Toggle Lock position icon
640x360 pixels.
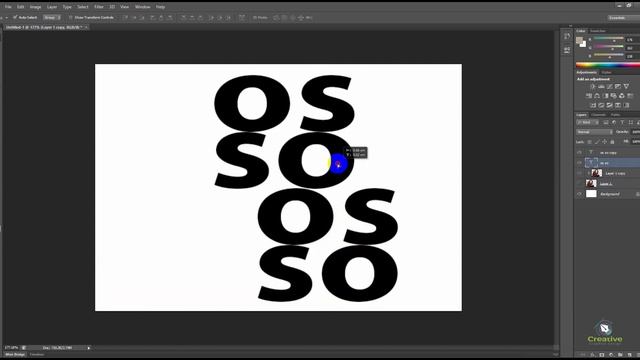pos(604,142)
